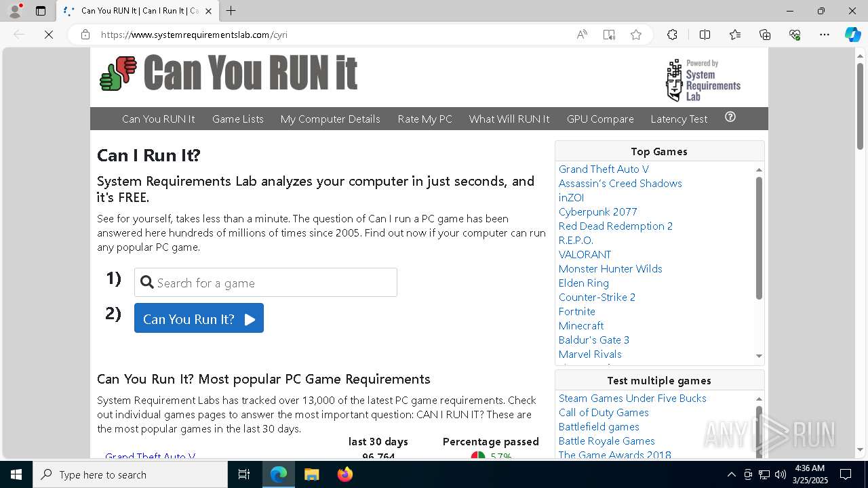The image size is (868, 488).
Task: Click Top Games list scroll up arrow
Action: (x=759, y=169)
